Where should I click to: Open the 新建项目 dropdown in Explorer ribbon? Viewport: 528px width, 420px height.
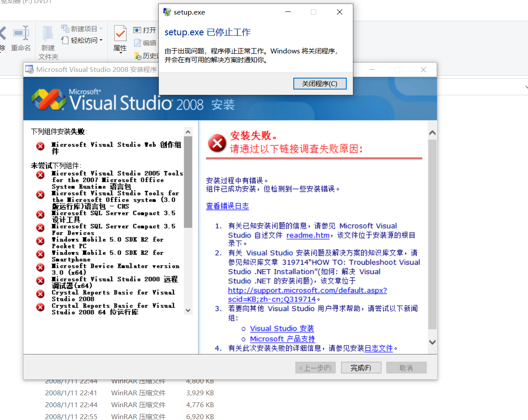point(82,29)
